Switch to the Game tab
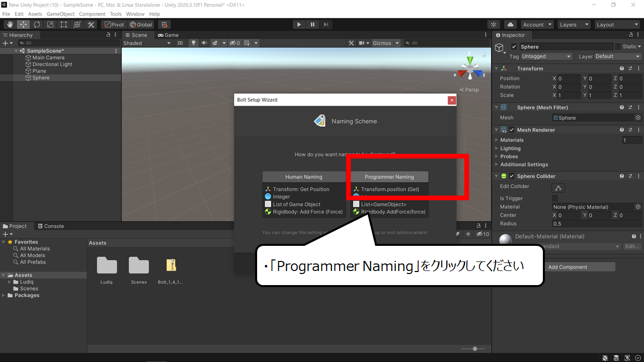 point(168,35)
